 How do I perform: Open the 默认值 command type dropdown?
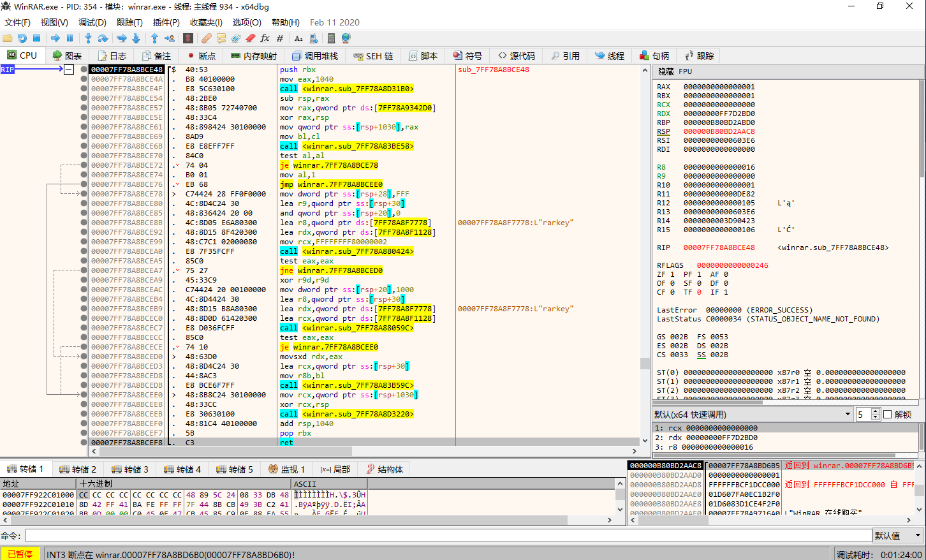pos(899,536)
